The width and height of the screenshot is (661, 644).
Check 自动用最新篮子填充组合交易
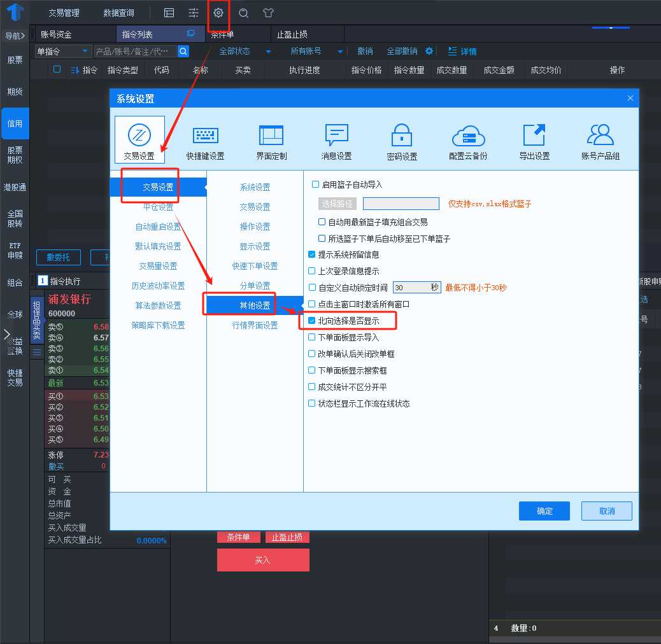pos(322,221)
